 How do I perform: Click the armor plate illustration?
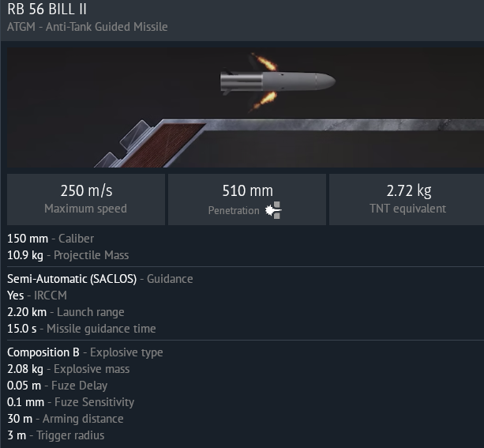(x=289, y=143)
